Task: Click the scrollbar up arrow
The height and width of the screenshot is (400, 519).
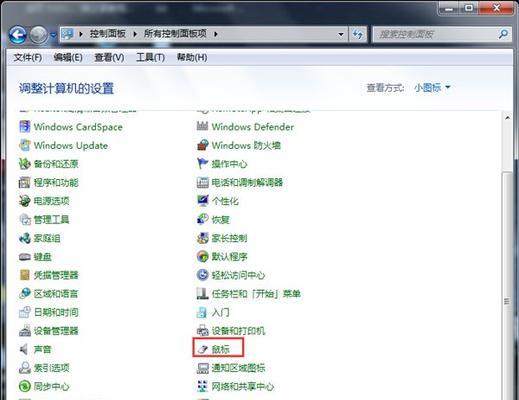Action: click(507, 118)
